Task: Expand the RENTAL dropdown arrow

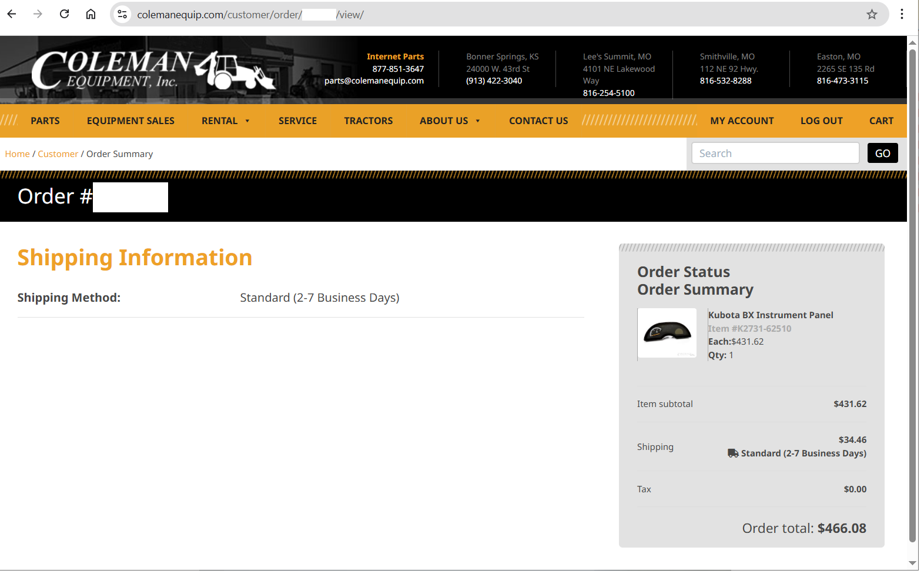Action: pos(247,121)
